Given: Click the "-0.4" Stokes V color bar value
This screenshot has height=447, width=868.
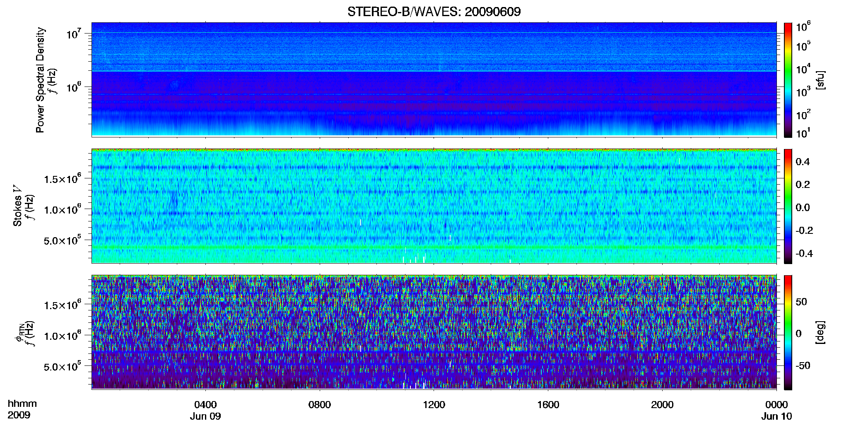Looking at the screenshot, I should pos(804,253).
